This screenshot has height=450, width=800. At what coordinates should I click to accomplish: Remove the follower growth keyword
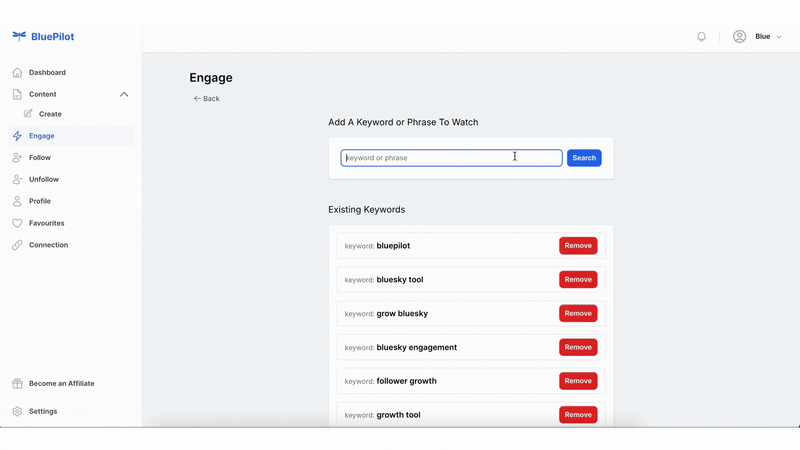(x=578, y=381)
